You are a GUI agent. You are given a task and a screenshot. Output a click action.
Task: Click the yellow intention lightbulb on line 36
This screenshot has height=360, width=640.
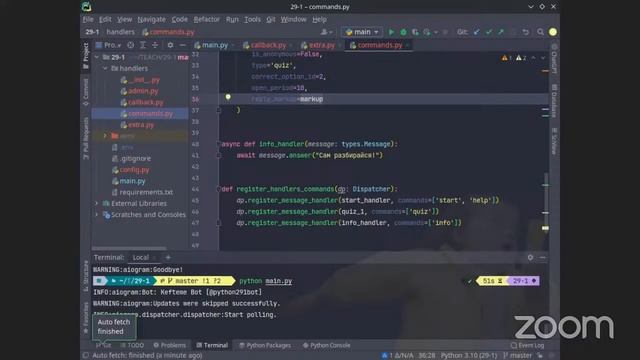click(x=228, y=97)
